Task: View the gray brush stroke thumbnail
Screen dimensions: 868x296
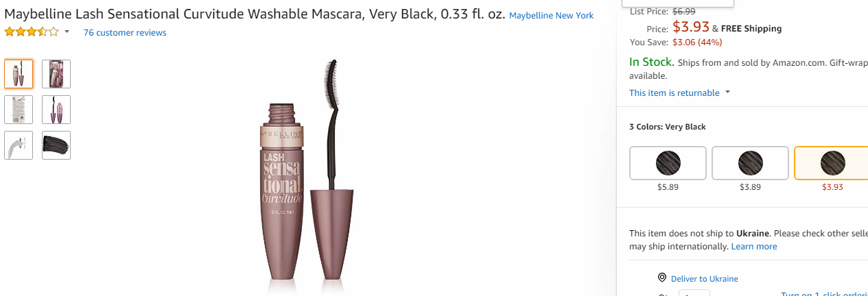Action: 19,145
